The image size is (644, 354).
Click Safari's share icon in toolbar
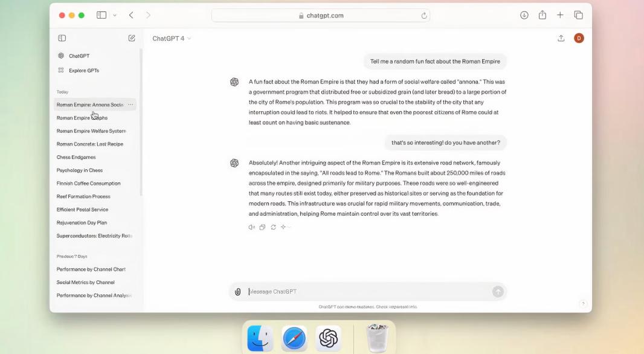[542, 15]
